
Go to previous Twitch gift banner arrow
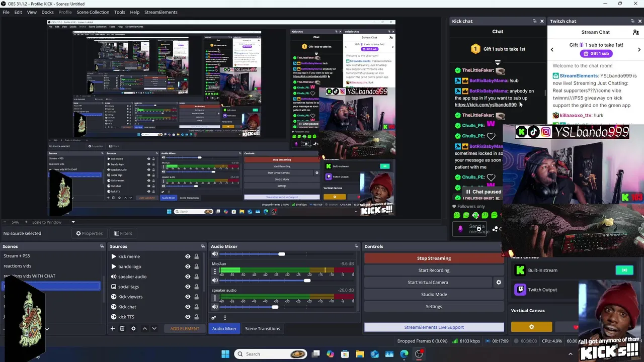pos(552,49)
